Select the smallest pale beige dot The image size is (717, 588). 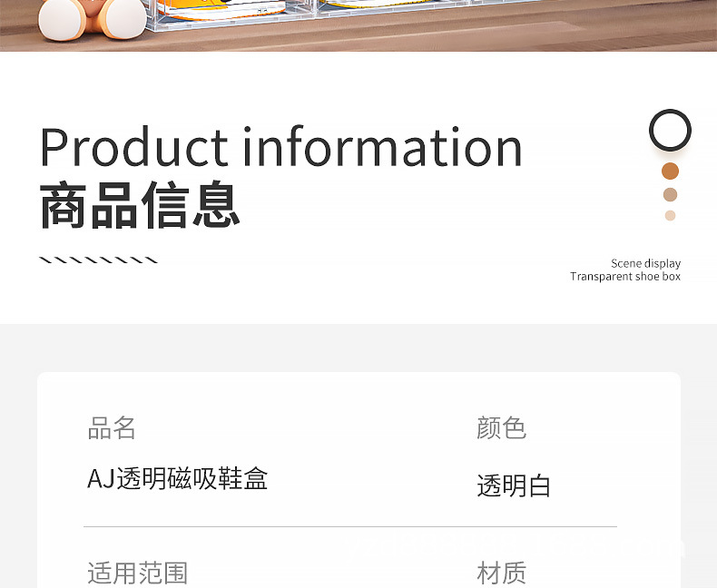[670, 215]
